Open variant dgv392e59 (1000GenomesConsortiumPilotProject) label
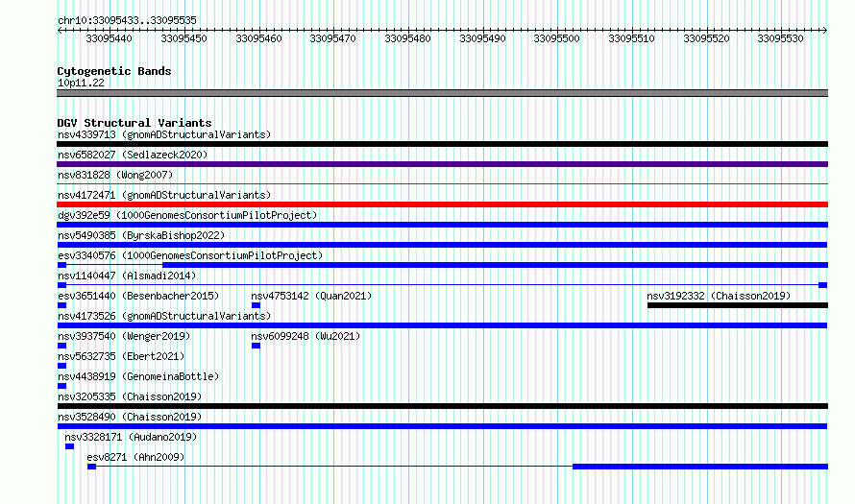 click(x=187, y=215)
